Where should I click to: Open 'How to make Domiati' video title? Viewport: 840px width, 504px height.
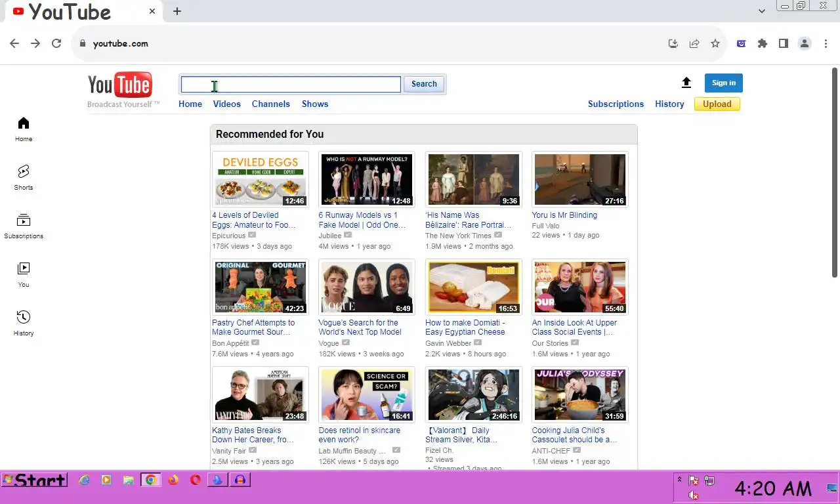pos(465,327)
